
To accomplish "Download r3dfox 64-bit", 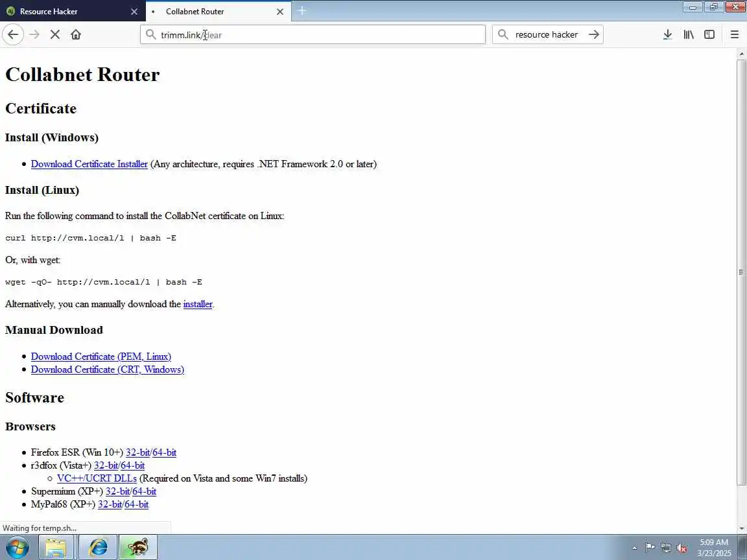I will 132,465.
